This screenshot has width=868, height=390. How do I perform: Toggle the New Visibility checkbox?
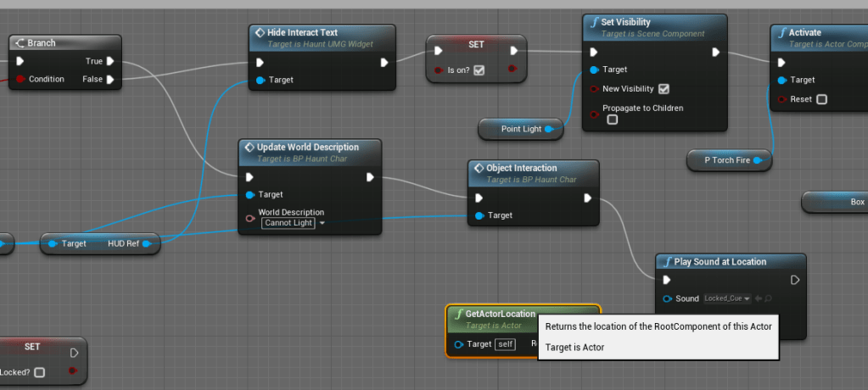pos(664,89)
